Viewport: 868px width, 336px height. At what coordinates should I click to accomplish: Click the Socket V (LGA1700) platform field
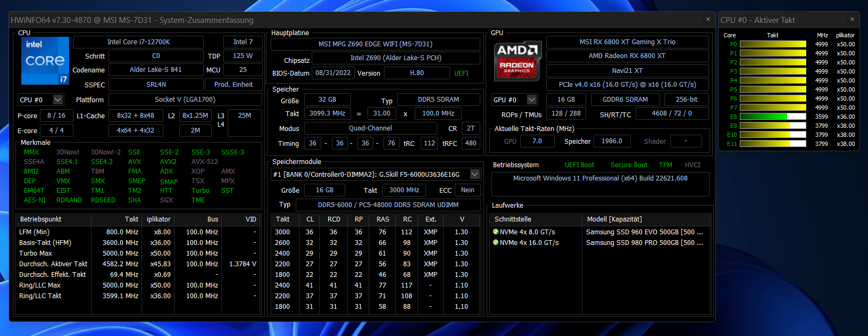[x=185, y=100]
